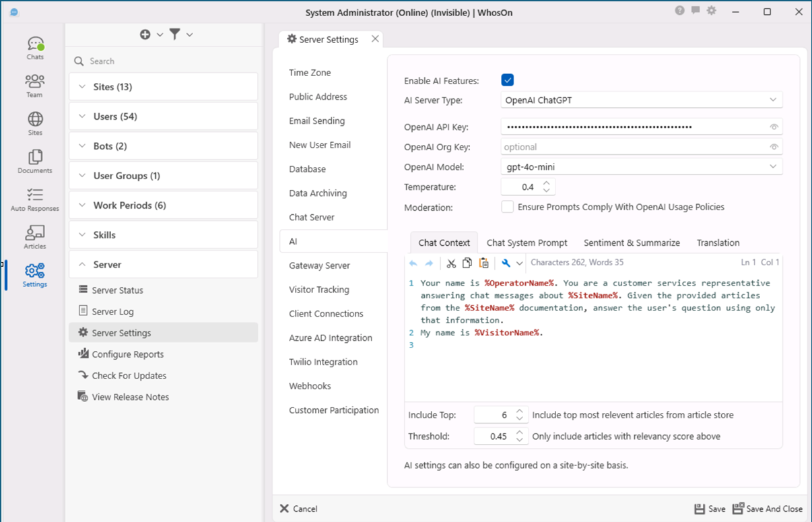
Task: Uncheck Enable AI Features checkbox
Action: [508, 81]
